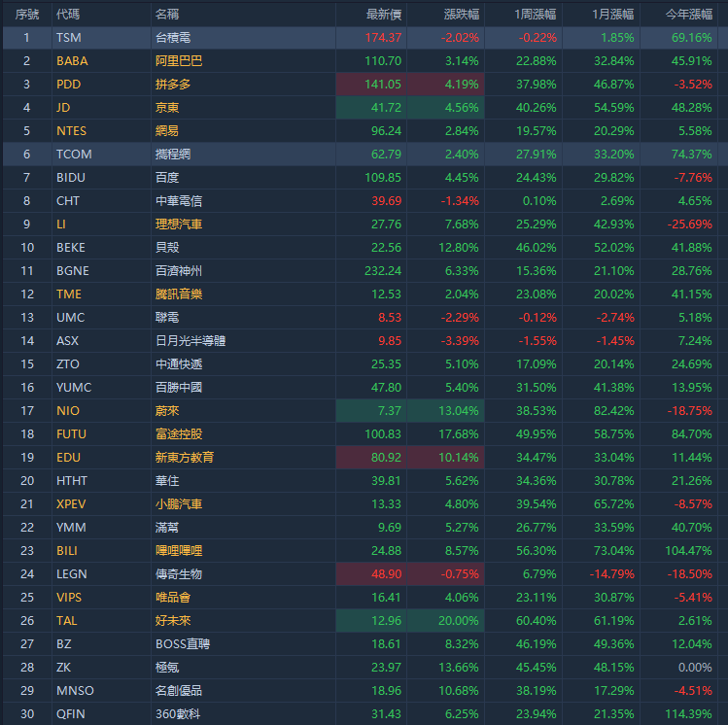Sort by the 代碼 column header
Image resolution: width=728 pixels, height=725 pixels.
(68, 15)
